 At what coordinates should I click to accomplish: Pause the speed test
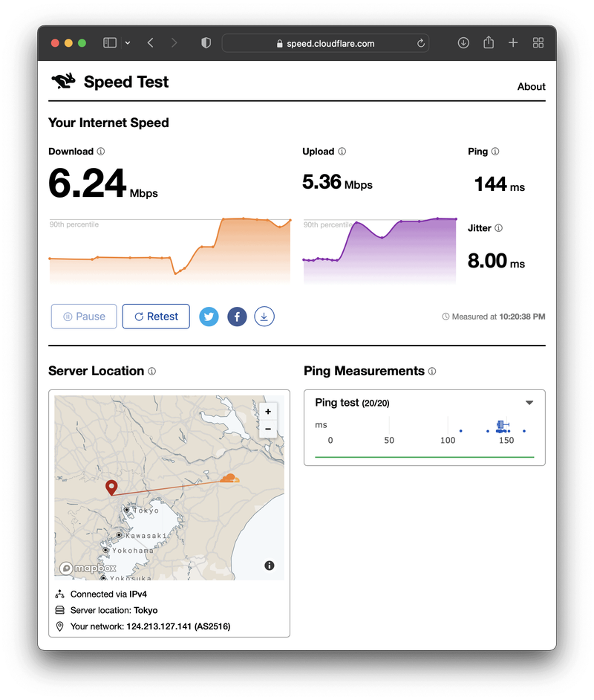click(84, 317)
